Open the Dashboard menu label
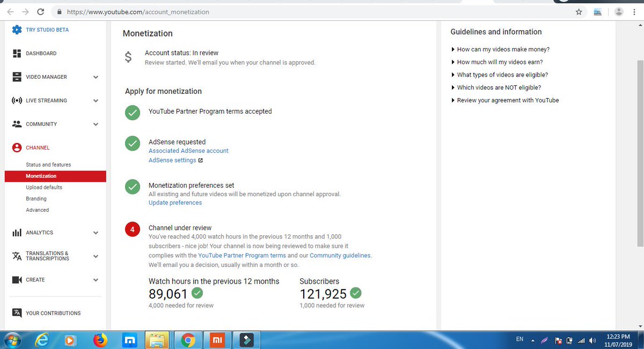 point(41,54)
